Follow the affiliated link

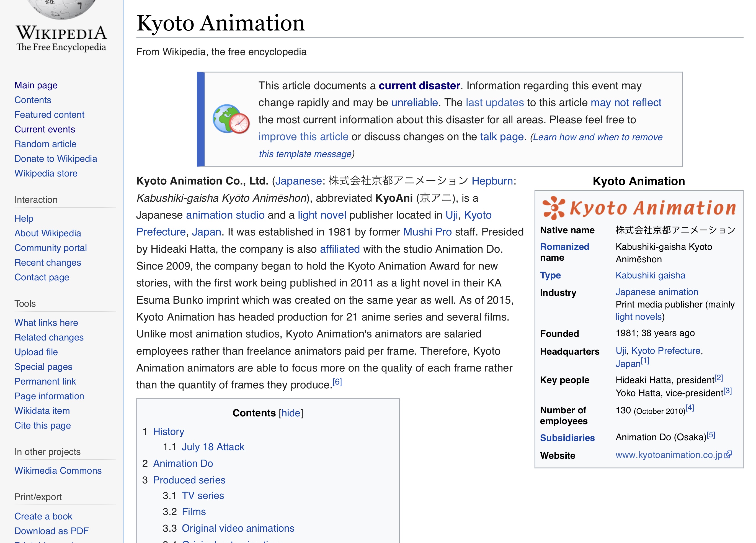(340, 249)
